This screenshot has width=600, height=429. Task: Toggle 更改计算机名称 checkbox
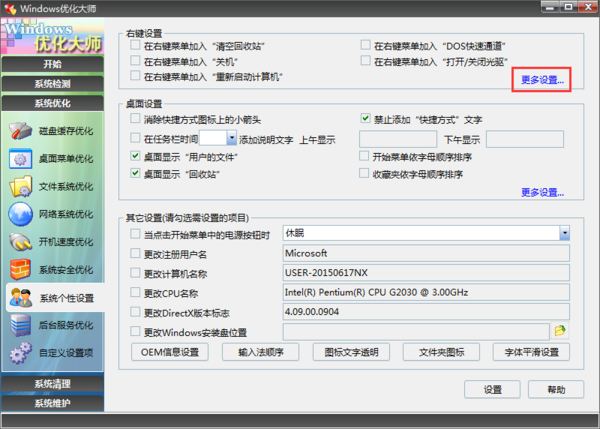[135, 272]
